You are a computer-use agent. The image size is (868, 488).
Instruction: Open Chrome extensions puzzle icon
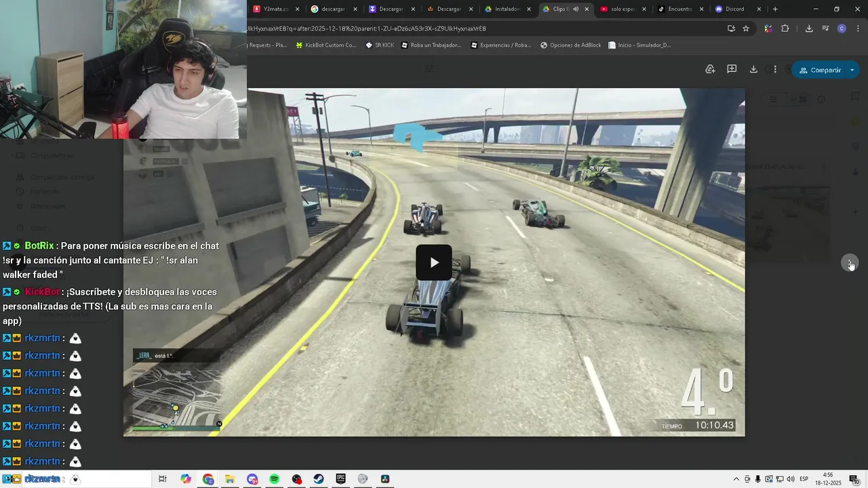[x=785, y=28]
